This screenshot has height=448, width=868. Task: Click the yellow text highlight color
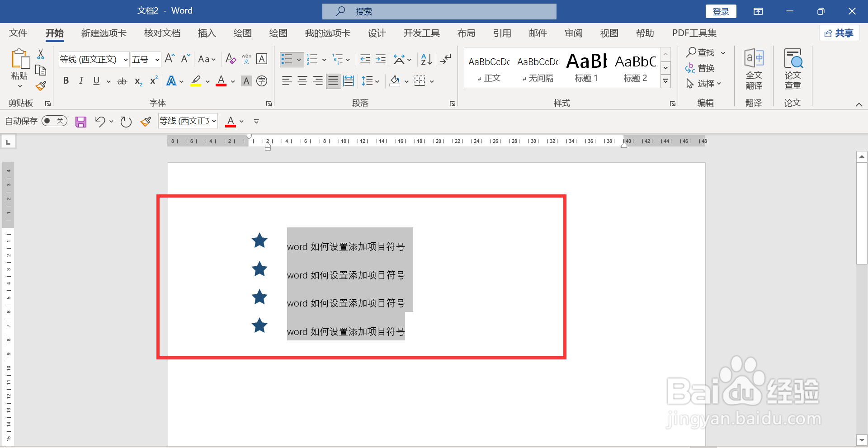pyautogui.click(x=196, y=81)
